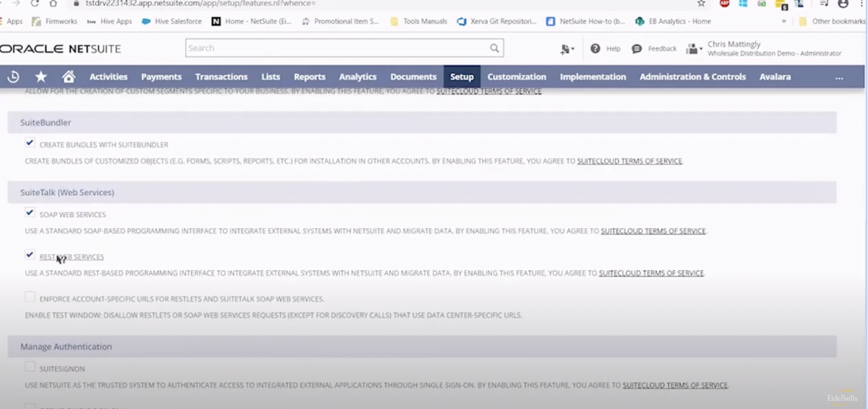The image size is (868, 409).
Task: Open the Home - NetSuite bookmark
Action: pos(251,21)
